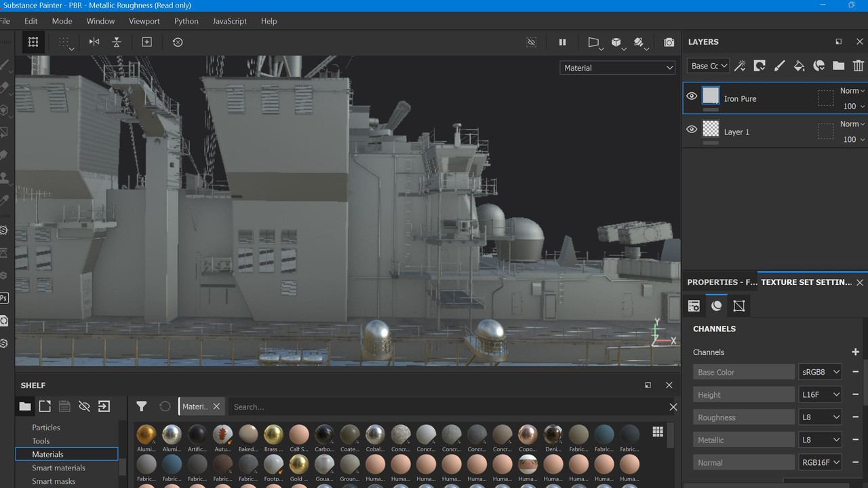Viewport: 868px width, 488px height.
Task: Open the Help menu
Action: point(269,21)
